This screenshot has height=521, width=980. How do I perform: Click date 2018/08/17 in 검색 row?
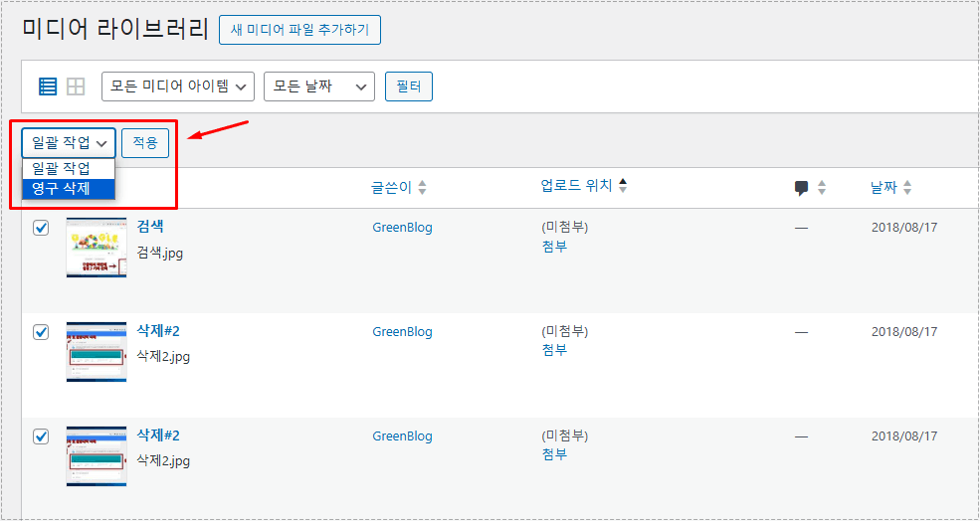tap(904, 228)
